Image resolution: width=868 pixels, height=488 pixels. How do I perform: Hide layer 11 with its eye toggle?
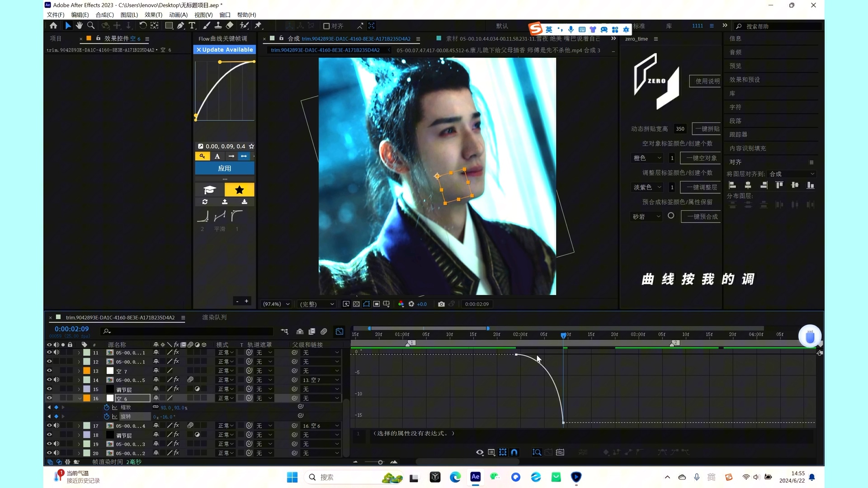[49, 352]
